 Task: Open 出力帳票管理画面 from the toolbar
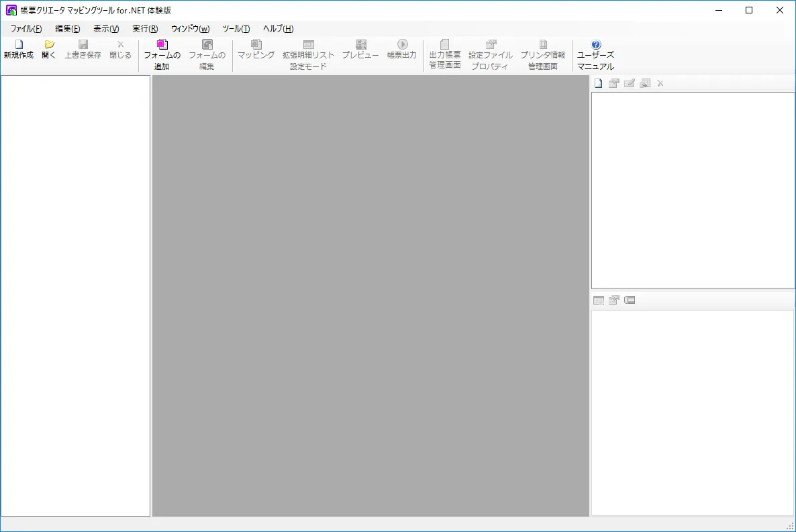(444, 44)
